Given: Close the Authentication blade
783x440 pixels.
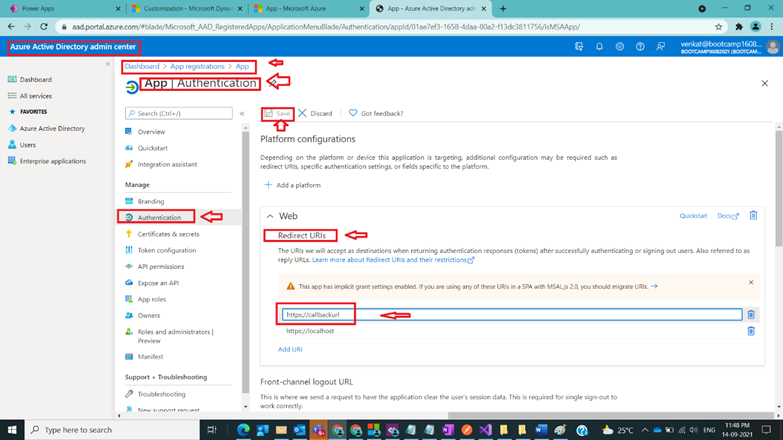Looking at the screenshot, I should pyautogui.click(x=765, y=83).
